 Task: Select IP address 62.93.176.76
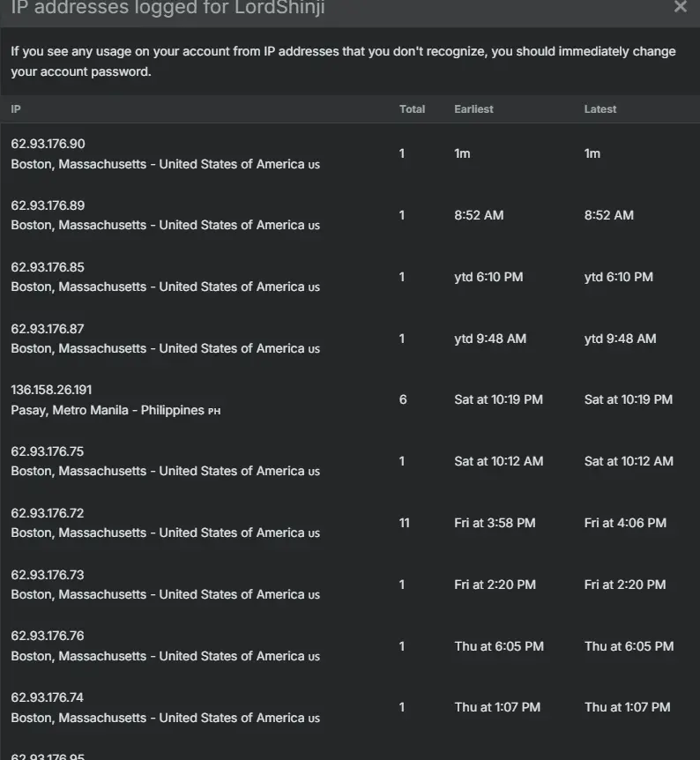pyautogui.click(x=48, y=636)
